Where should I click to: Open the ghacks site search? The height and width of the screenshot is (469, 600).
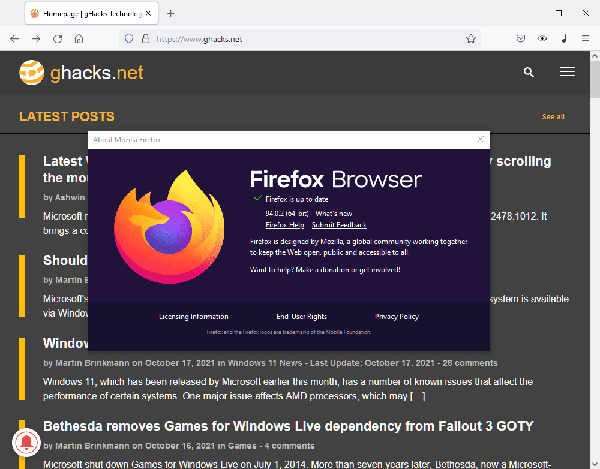pyautogui.click(x=528, y=72)
